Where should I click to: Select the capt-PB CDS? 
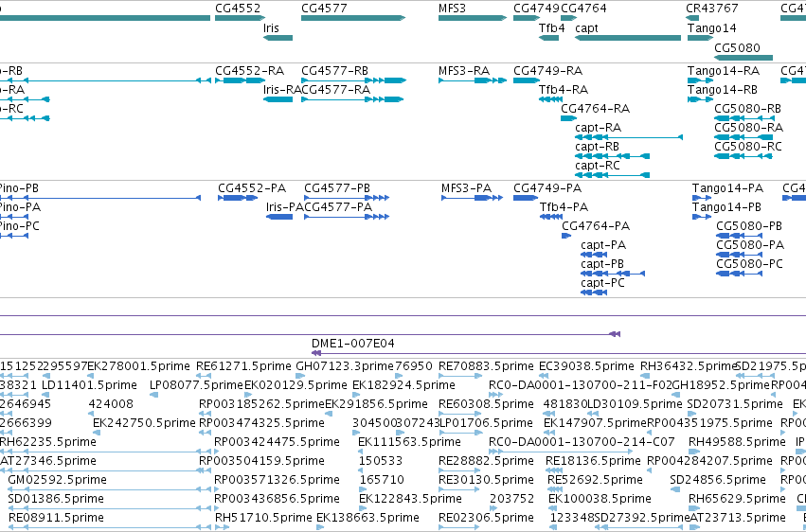613,274
